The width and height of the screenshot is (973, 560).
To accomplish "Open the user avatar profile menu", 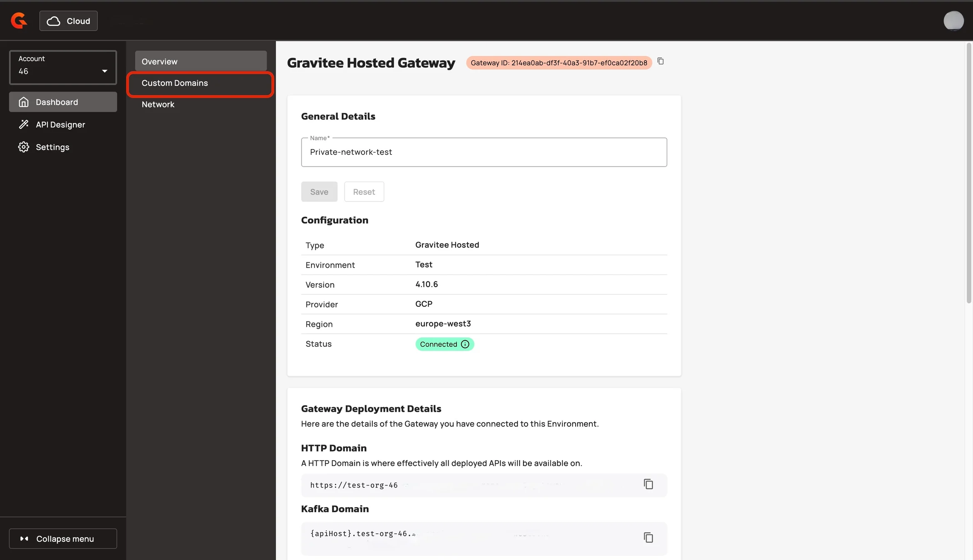I will click(x=953, y=21).
